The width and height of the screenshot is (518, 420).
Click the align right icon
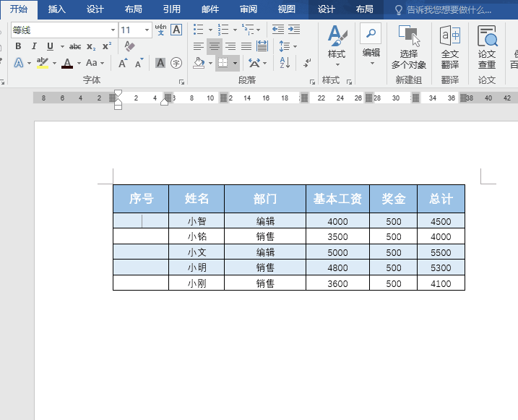[x=230, y=46]
